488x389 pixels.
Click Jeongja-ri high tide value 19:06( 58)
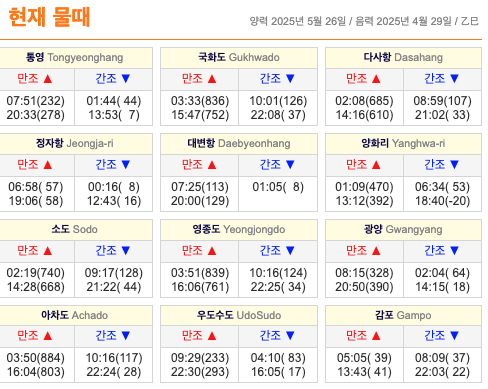pyautogui.click(x=36, y=201)
